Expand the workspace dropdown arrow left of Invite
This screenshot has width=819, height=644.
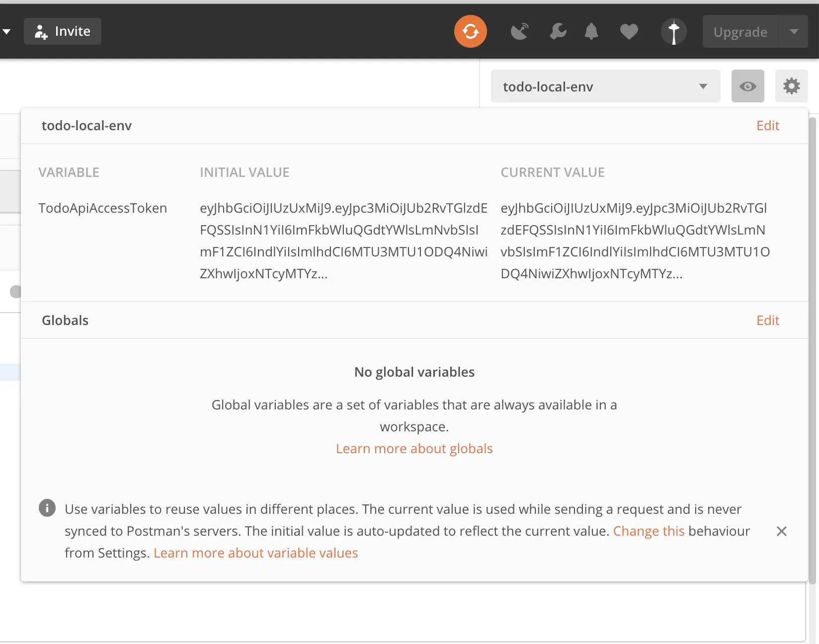point(6,31)
